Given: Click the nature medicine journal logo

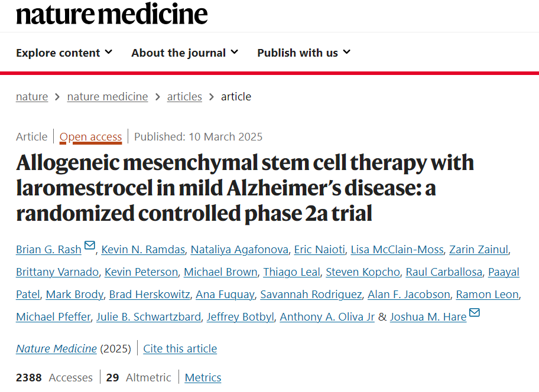Looking at the screenshot, I should pyautogui.click(x=112, y=14).
